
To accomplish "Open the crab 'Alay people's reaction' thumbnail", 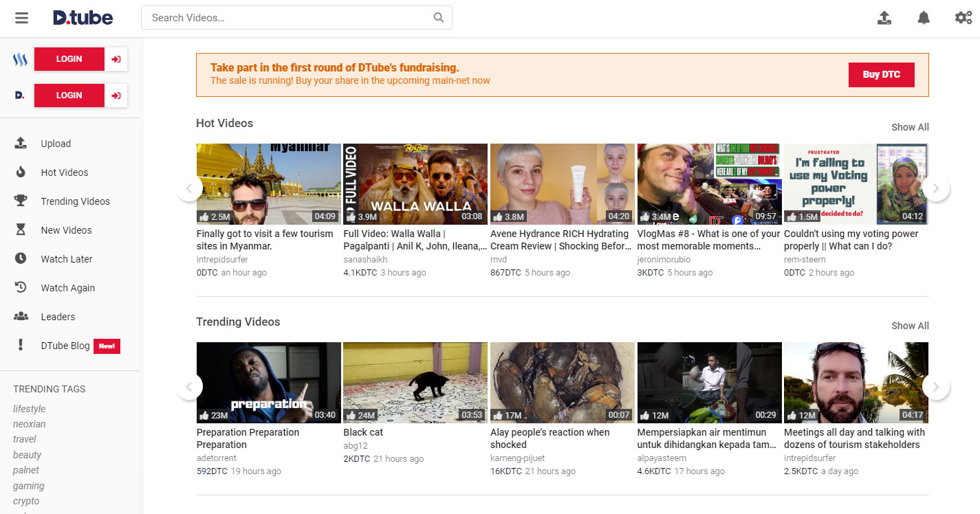I will click(563, 383).
